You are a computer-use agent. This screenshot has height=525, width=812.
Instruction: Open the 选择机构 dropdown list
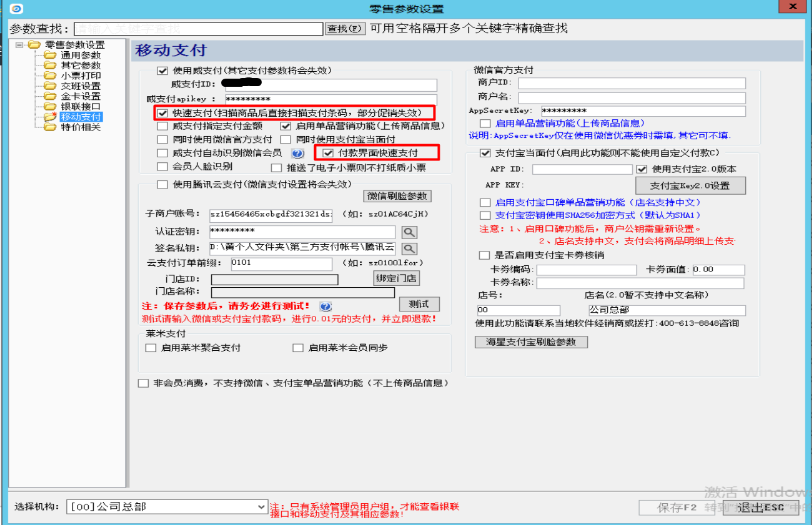pos(261,506)
